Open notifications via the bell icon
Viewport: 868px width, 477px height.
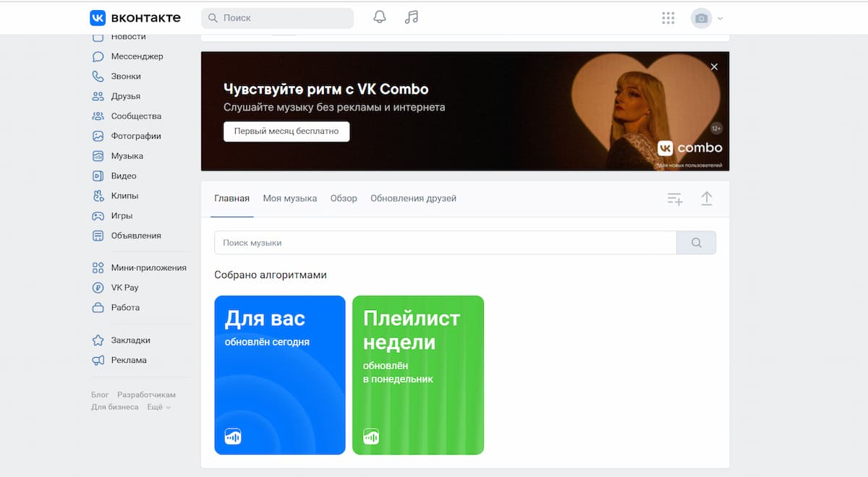coord(380,17)
